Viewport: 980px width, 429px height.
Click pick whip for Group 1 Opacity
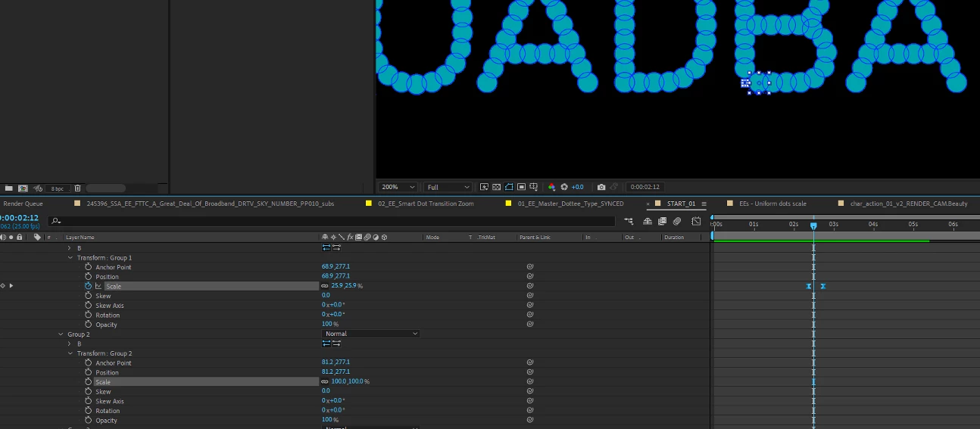click(x=530, y=324)
